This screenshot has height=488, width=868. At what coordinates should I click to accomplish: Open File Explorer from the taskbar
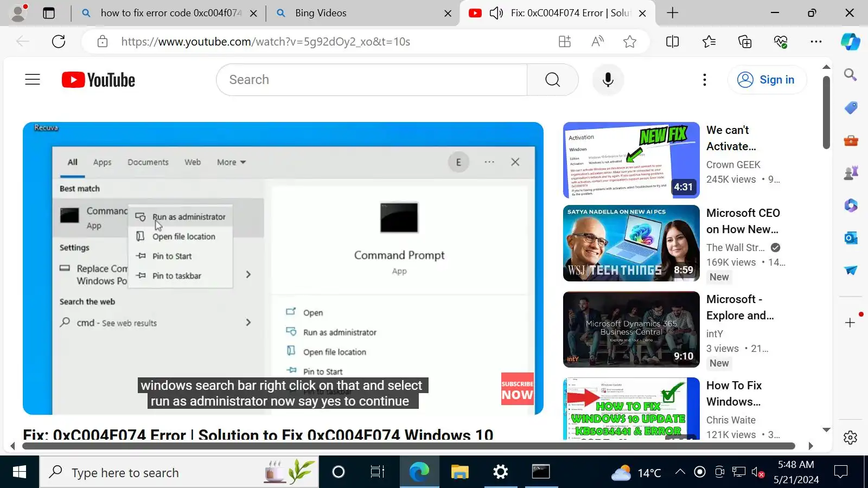pyautogui.click(x=459, y=472)
